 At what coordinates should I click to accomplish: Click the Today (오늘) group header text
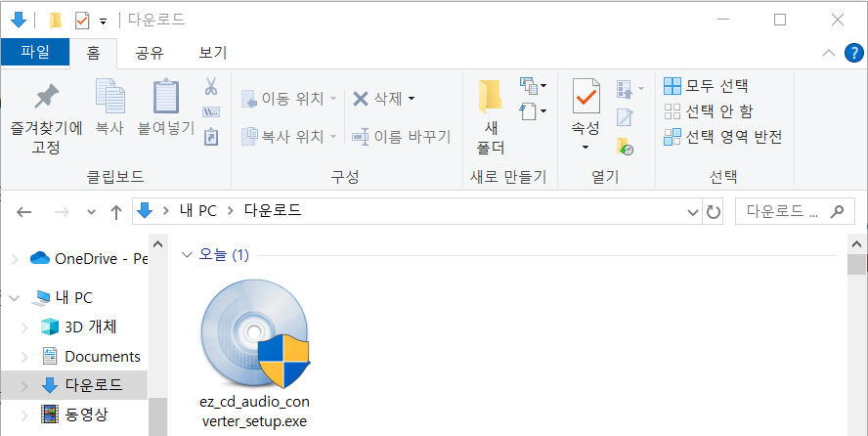coord(224,255)
